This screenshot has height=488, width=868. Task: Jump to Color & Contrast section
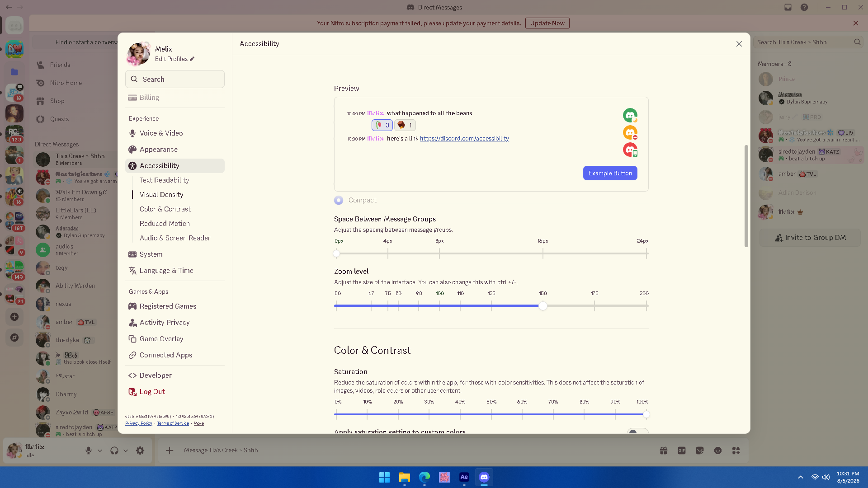pos(165,209)
